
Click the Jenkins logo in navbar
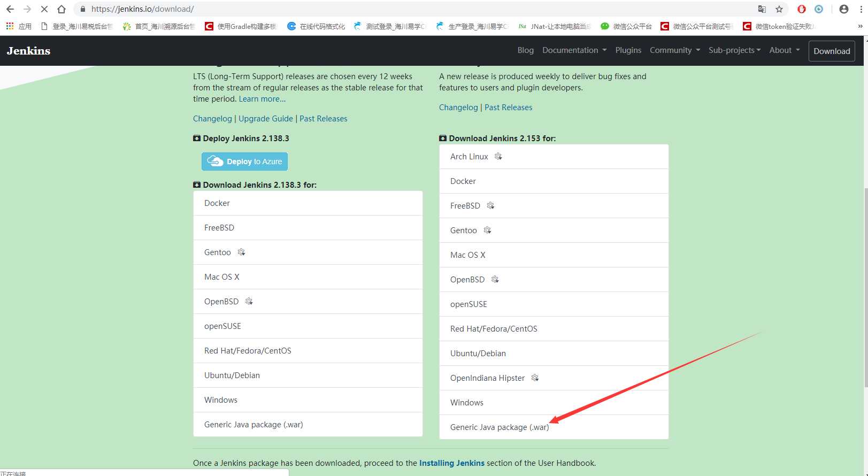tap(28, 51)
